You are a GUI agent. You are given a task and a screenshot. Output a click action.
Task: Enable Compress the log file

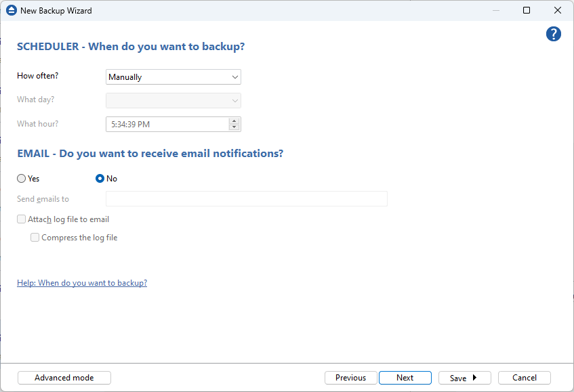click(35, 238)
